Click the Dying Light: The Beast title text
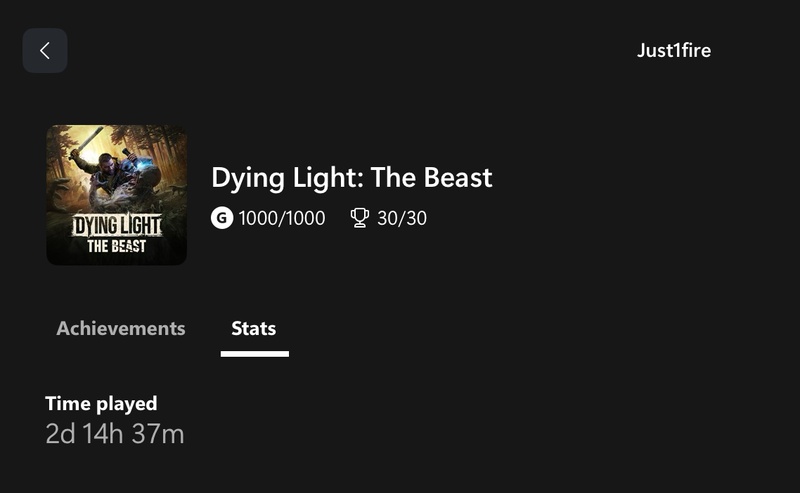The height and width of the screenshot is (493, 800). (352, 178)
